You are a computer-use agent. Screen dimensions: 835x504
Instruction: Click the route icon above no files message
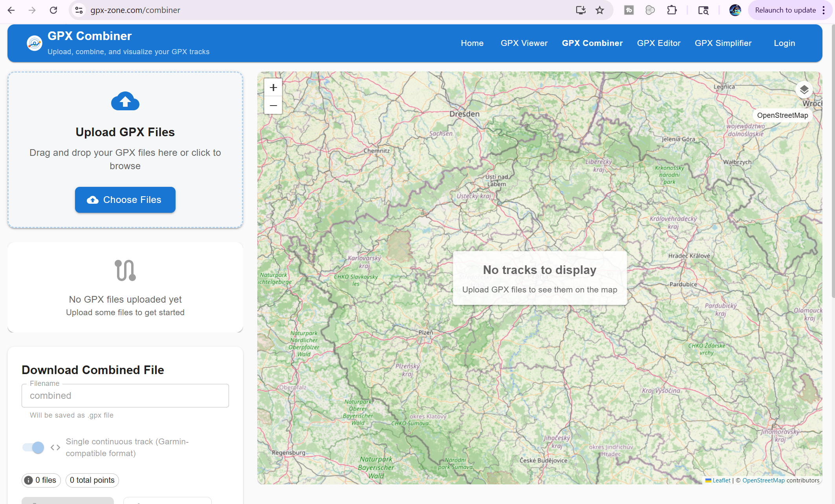click(x=125, y=270)
